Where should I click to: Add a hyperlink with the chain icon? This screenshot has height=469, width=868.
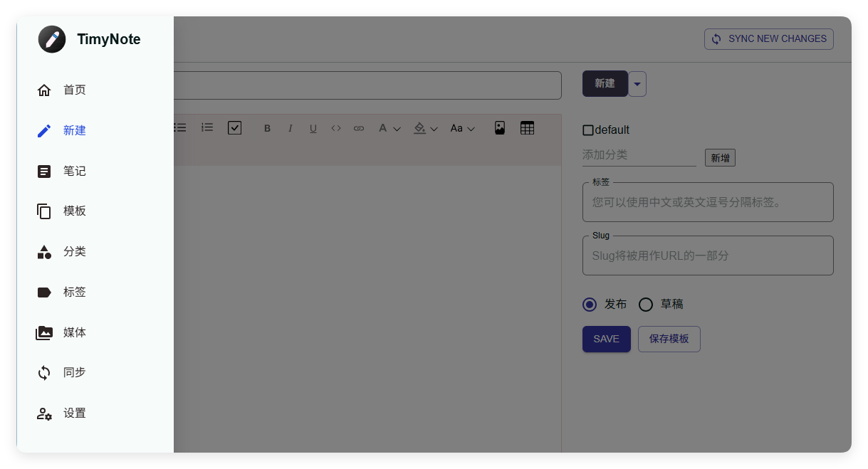point(358,127)
